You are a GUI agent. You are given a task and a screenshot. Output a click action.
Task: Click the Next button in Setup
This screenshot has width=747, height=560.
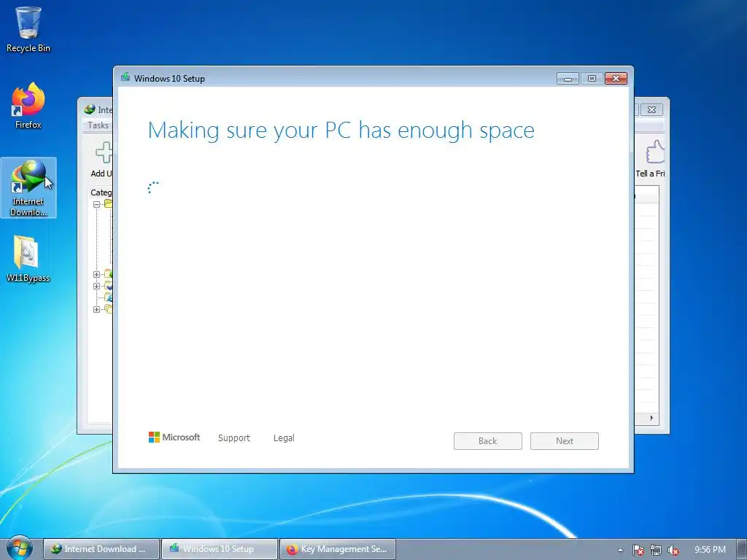(565, 441)
